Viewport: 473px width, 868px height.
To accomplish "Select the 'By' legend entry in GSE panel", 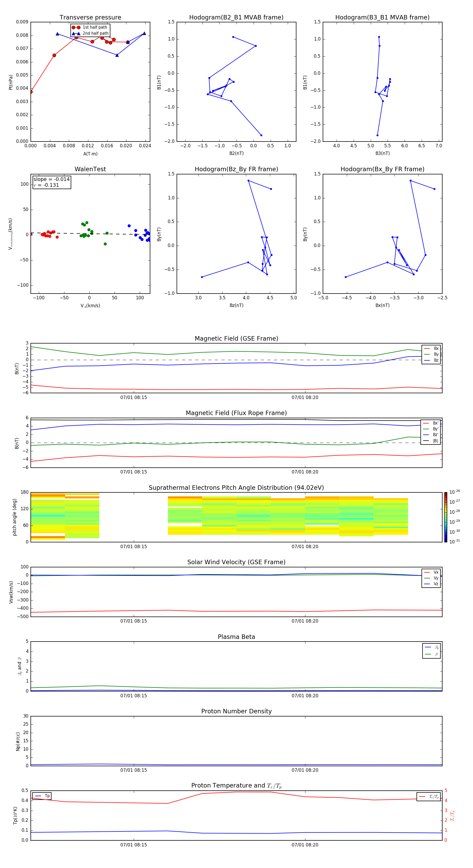I will [431, 354].
